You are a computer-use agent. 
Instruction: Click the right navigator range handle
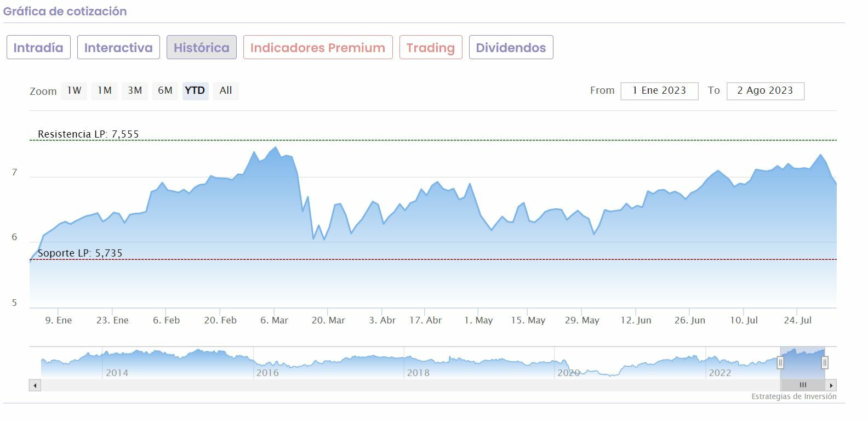(x=825, y=362)
